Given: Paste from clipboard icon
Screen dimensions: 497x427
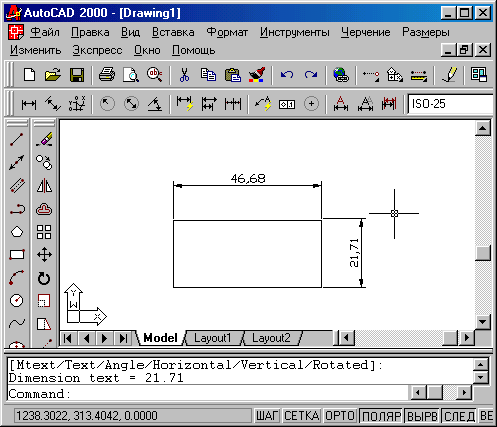Looking at the screenshot, I should (233, 75).
